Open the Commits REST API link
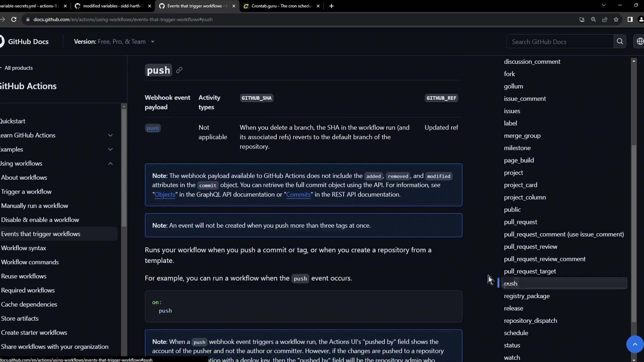Screen dimensions: 644x362 (x=298, y=195)
